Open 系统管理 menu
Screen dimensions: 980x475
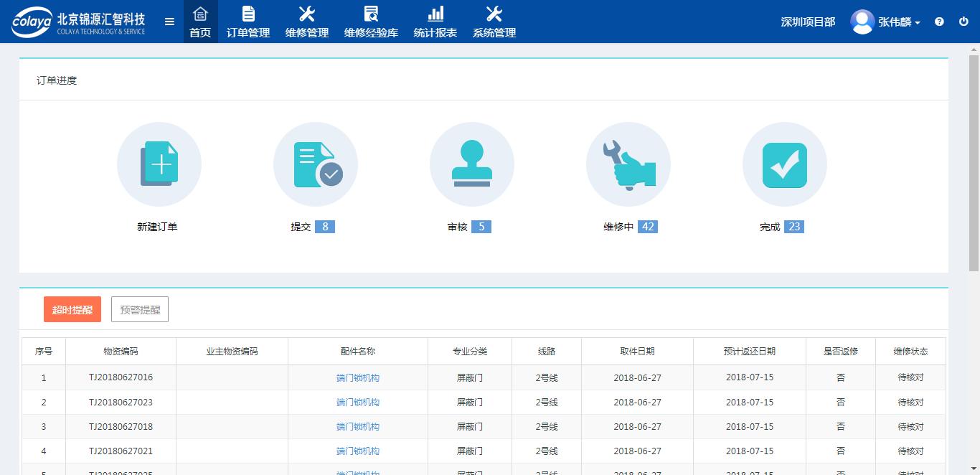(x=494, y=22)
